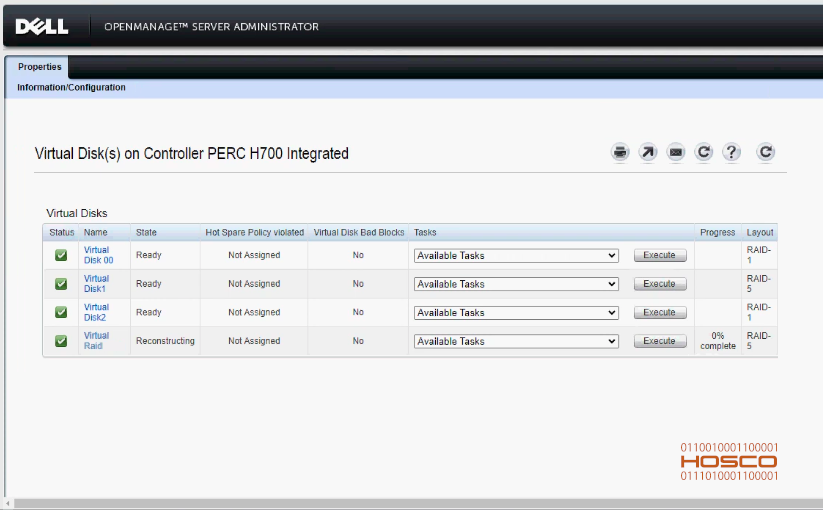Viewport: 823px width, 510px height.
Task: Execute task for Virtual Raid
Action: coord(660,341)
